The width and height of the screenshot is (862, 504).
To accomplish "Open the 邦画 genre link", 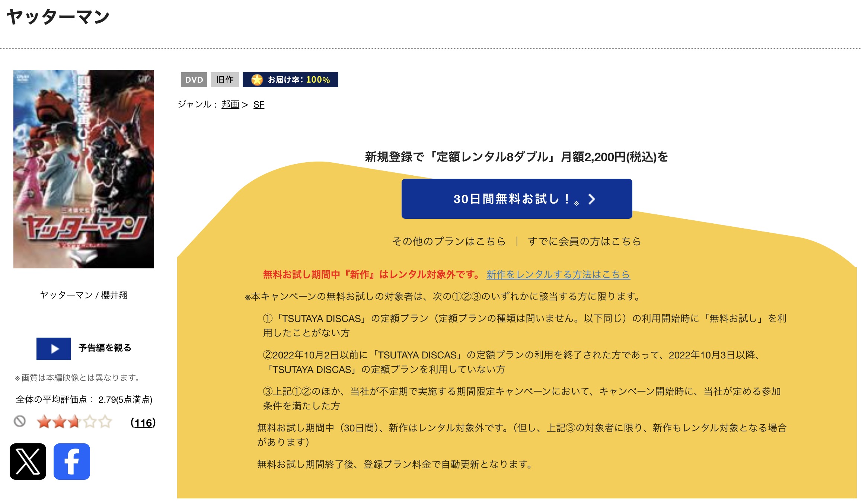I will pos(230,105).
